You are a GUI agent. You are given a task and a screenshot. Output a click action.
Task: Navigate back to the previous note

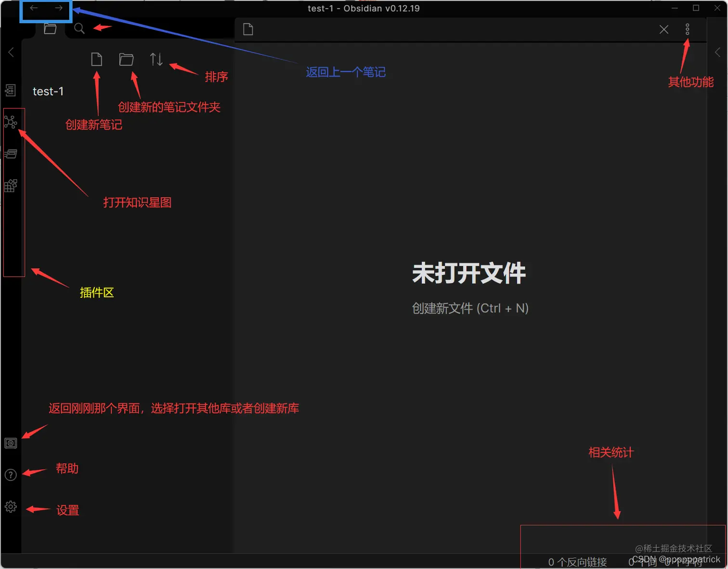pos(33,8)
